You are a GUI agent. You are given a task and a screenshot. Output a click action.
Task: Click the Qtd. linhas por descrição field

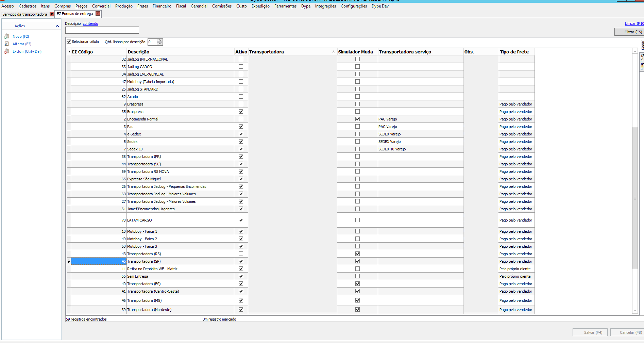coord(152,42)
